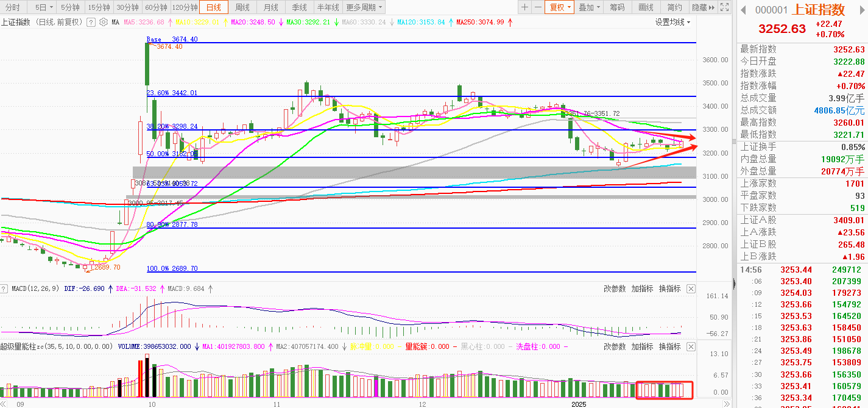Image resolution: width=868 pixels, height=408 pixels.
Task: Click MACD panel 改参数 link
Action: [x=615, y=288]
